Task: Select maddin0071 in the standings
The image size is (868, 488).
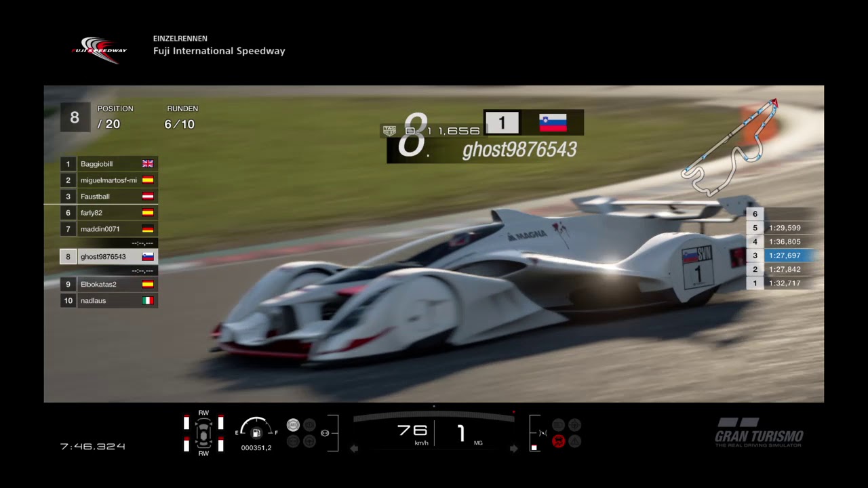Action: click(108, 229)
